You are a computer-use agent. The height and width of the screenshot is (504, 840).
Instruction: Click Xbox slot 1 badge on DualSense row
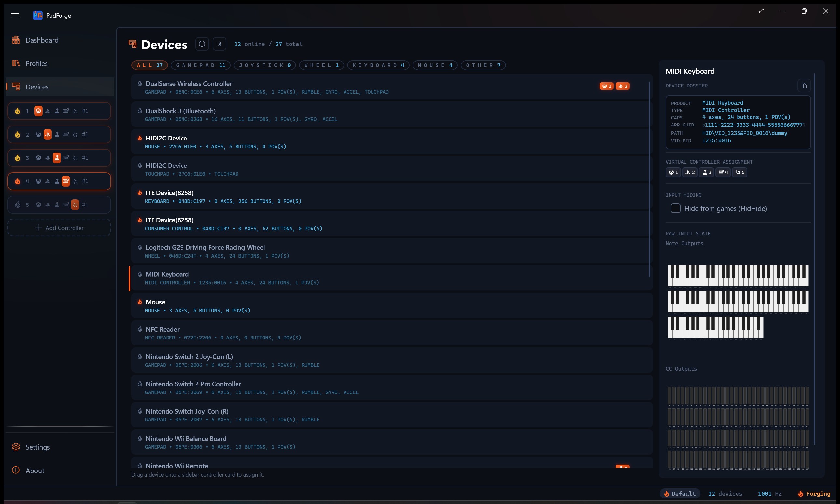point(606,86)
